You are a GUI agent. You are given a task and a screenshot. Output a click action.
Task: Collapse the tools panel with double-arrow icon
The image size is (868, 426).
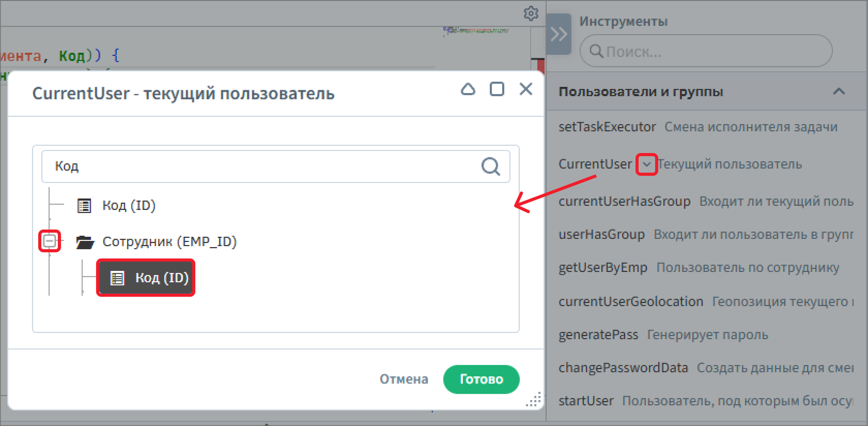click(x=559, y=35)
